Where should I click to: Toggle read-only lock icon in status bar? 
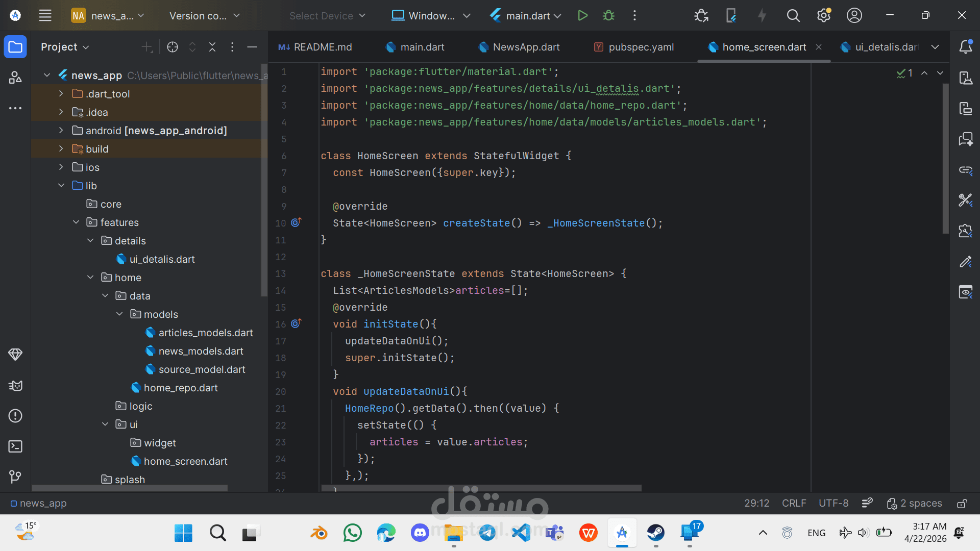(962, 504)
